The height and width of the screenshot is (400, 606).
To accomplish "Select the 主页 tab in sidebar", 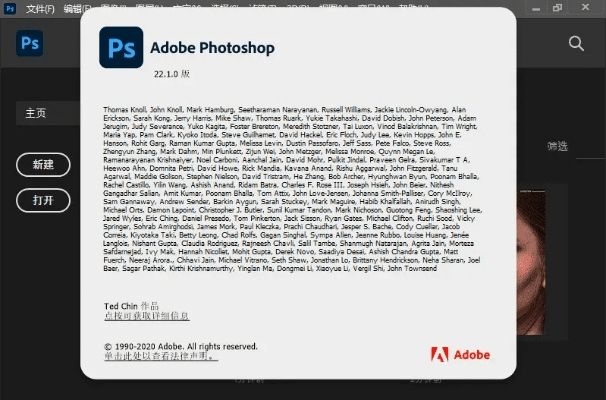I will coord(36,113).
